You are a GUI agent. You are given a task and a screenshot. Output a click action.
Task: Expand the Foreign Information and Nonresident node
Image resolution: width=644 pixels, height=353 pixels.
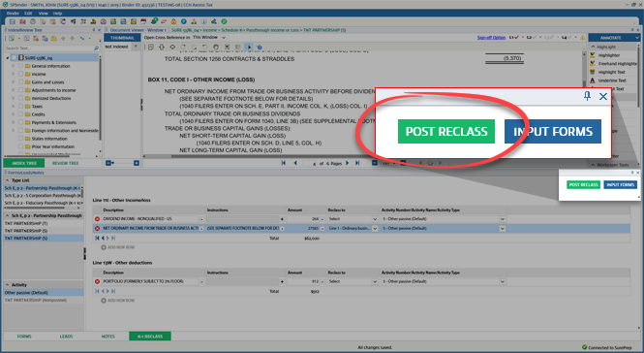pyautogui.click(x=14, y=130)
